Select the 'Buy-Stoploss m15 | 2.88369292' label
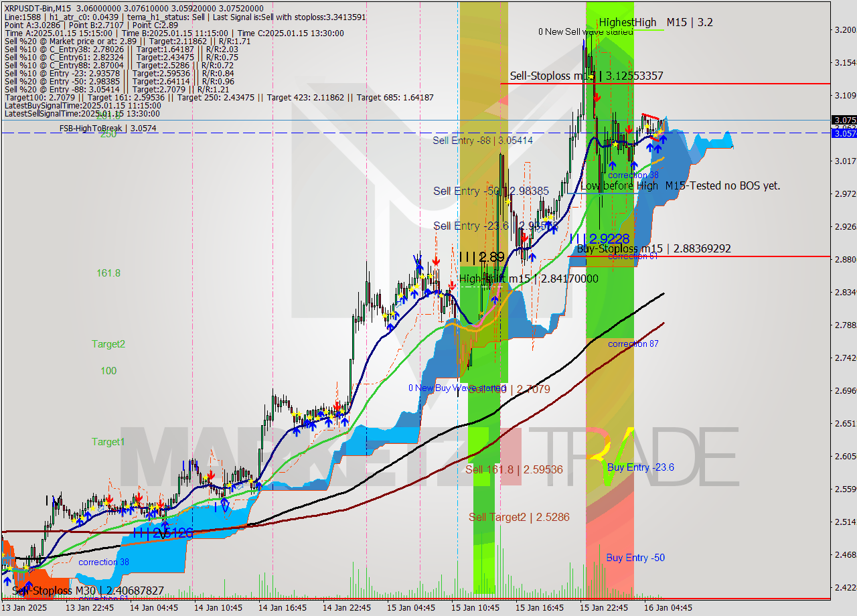This screenshot has width=857, height=616. [654, 248]
